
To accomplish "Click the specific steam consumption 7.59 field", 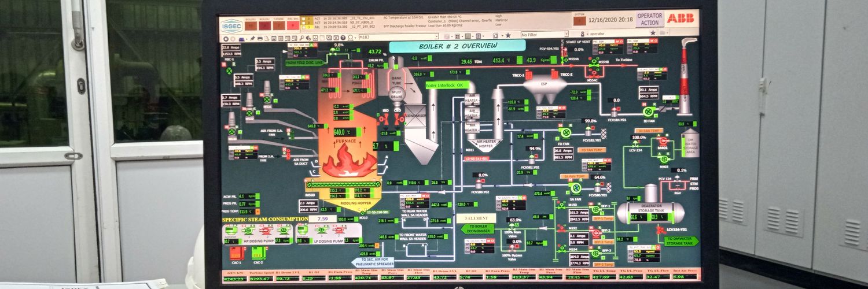I will [322, 219].
